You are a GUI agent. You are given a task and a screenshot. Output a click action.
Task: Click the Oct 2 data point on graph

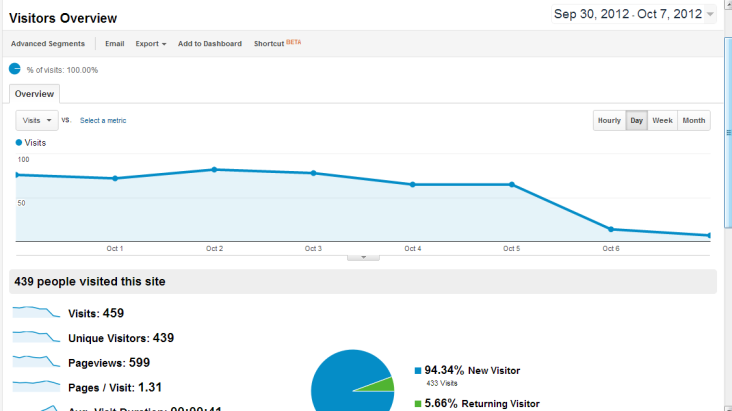pyautogui.click(x=214, y=170)
